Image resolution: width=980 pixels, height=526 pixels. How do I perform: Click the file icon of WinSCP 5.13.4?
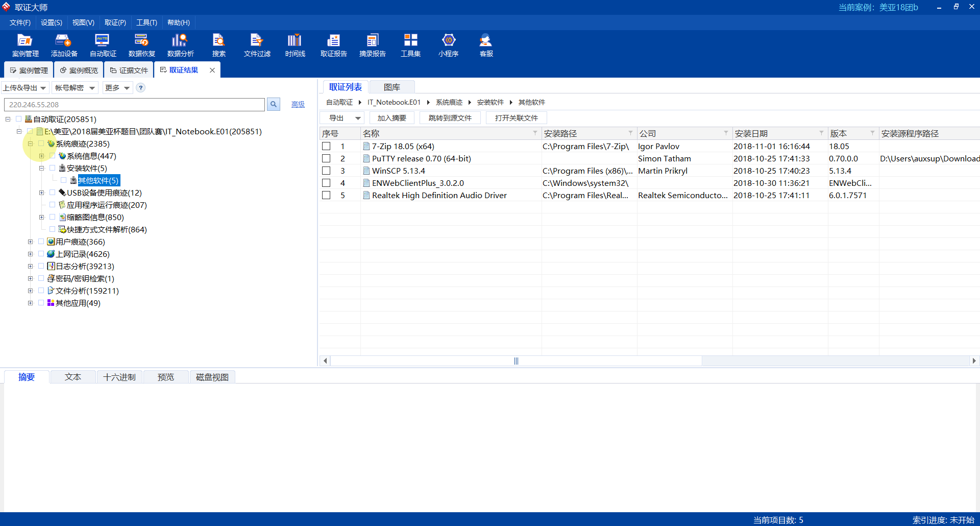[366, 171]
